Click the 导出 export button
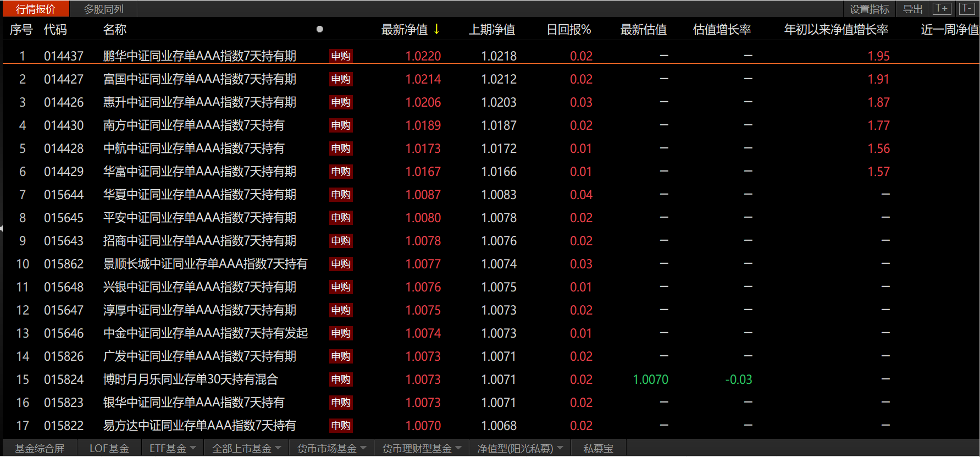The width and height of the screenshot is (980, 457). point(913,9)
